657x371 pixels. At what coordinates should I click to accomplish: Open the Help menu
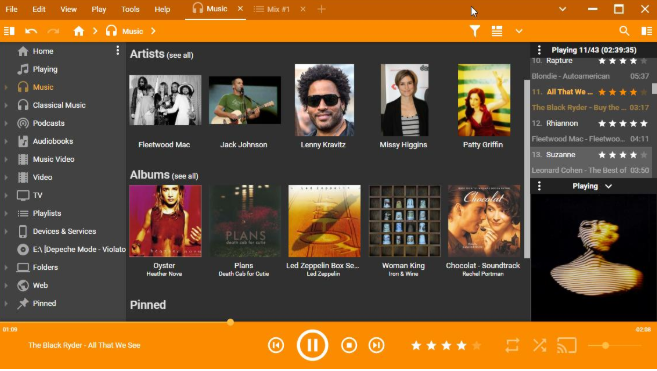click(x=162, y=9)
